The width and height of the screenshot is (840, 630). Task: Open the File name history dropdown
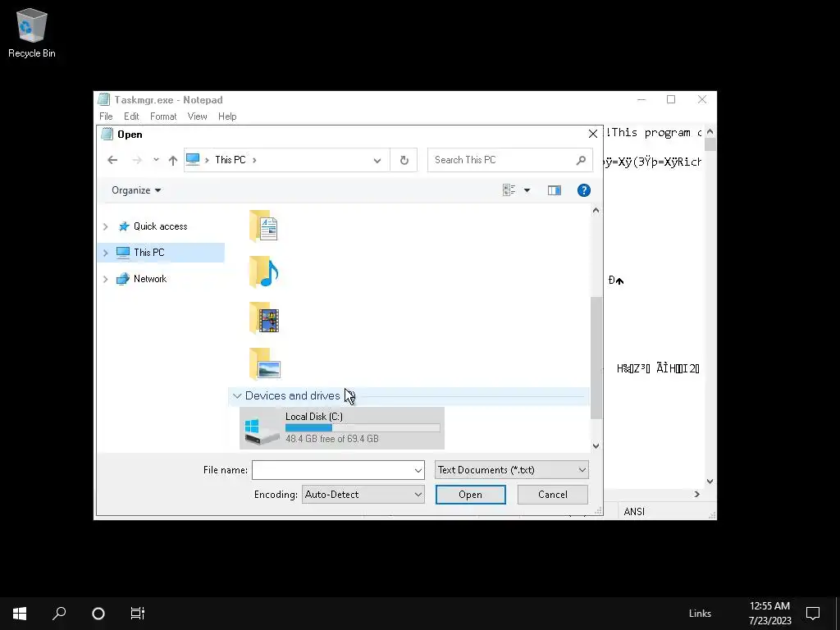(418, 470)
